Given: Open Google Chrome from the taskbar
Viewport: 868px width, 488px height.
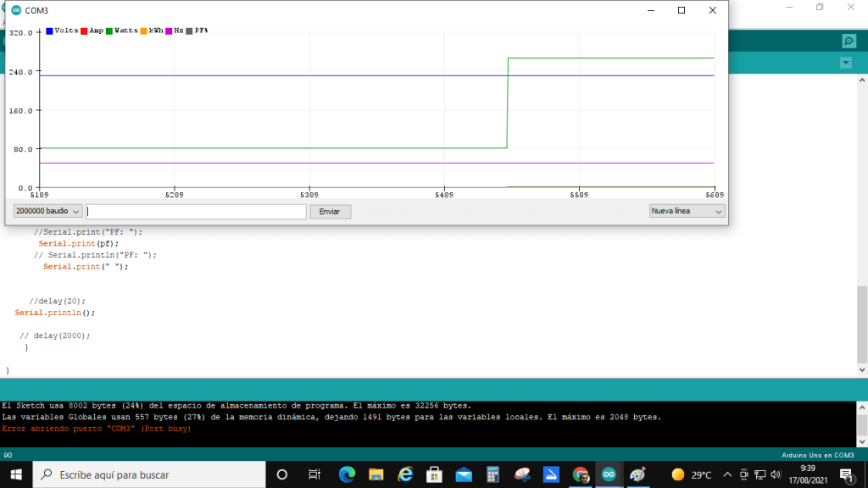Looking at the screenshot, I should pyautogui.click(x=580, y=474).
